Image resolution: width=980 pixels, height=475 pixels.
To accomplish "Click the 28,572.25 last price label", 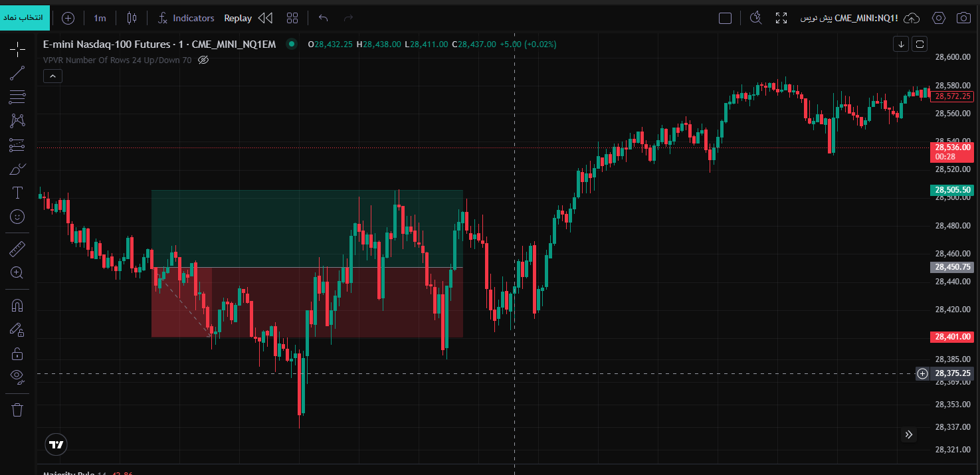I will click(952, 96).
